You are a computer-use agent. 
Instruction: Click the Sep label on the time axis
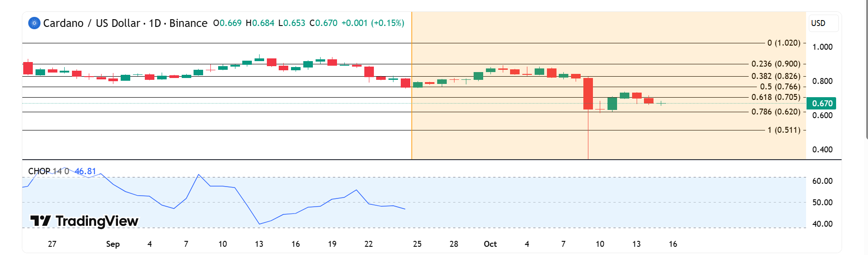112,244
